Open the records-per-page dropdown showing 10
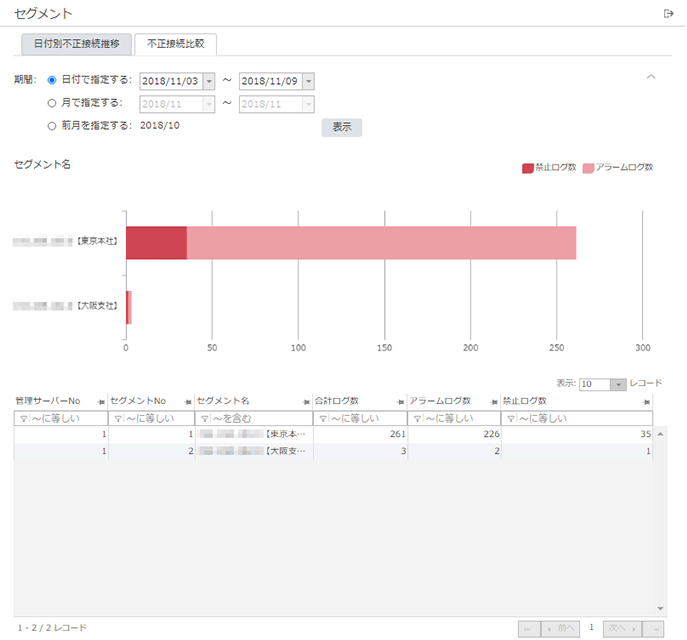687x640 pixels. tap(618, 384)
